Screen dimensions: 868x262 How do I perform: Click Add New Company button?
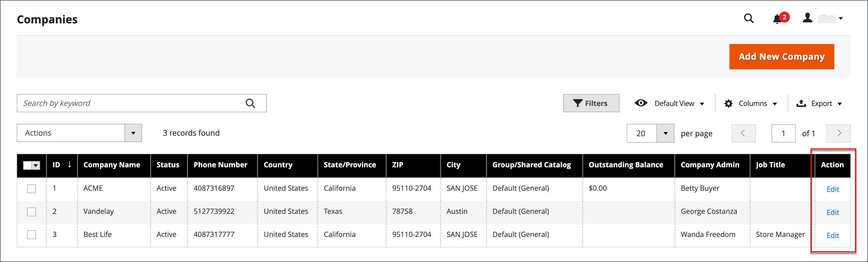781,57
